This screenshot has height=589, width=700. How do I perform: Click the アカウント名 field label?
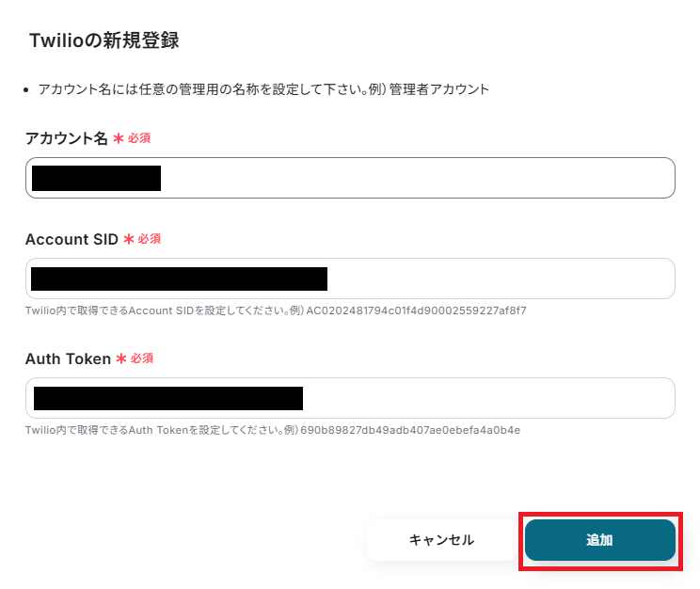coord(67,138)
